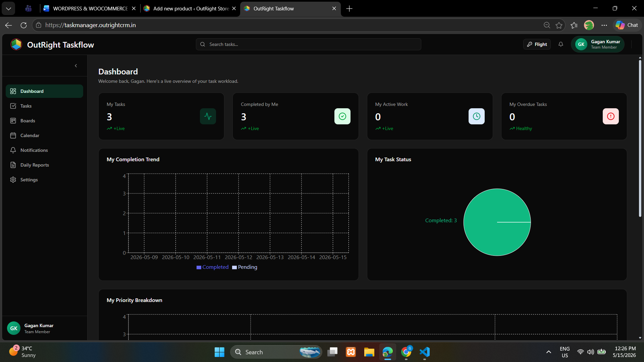Click the zoom icon in the address bar

click(547, 25)
